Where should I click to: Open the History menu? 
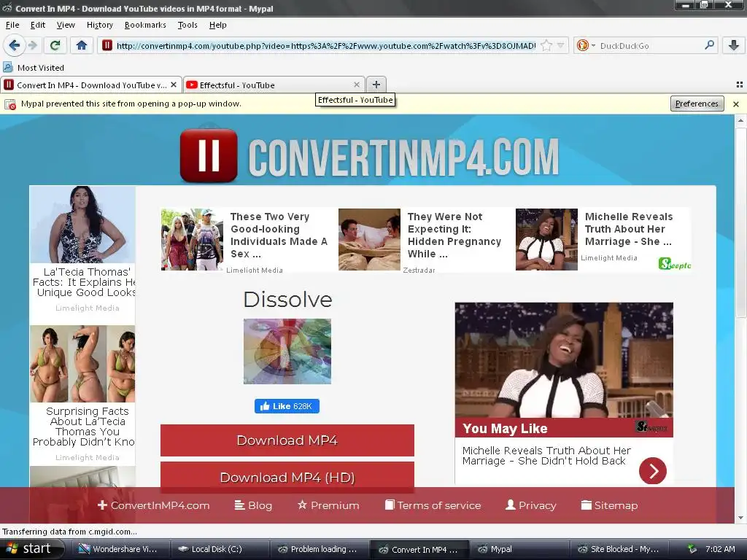[x=99, y=25]
